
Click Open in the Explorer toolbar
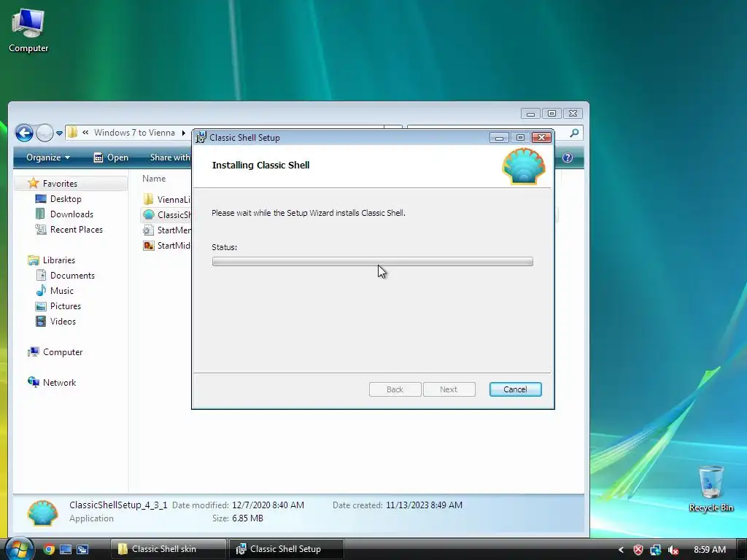[111, 157]
